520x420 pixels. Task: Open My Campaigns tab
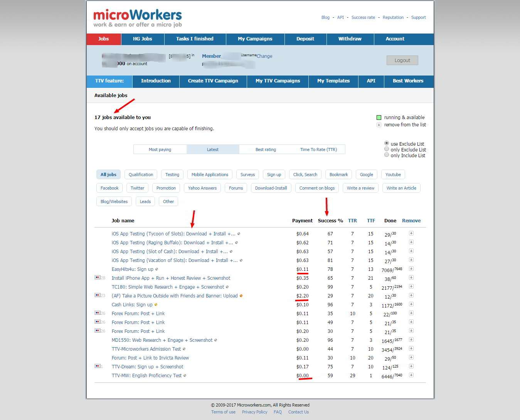point(255,39)
